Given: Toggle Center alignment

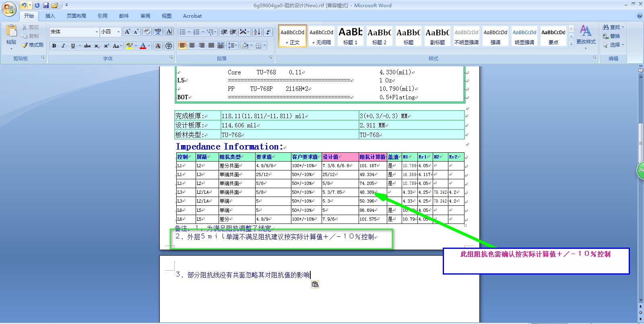Looking at the screenshot, I should click(192, 45).
